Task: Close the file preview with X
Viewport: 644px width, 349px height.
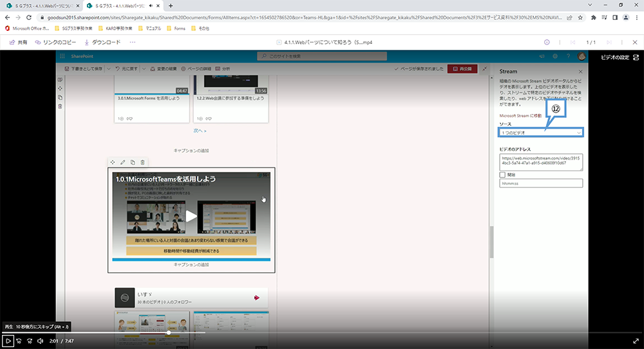Action: [x=635, y=42]
